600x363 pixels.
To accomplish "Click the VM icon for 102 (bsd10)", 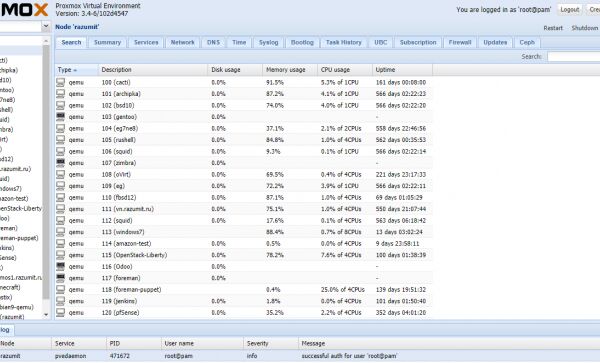I will point(60,105).
